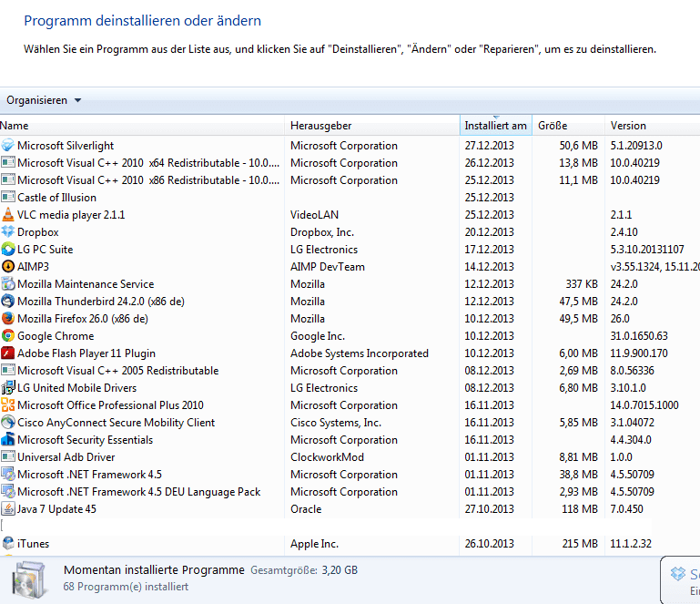Click the Visual C++ 2010 x86 icon

click(8, 180)
